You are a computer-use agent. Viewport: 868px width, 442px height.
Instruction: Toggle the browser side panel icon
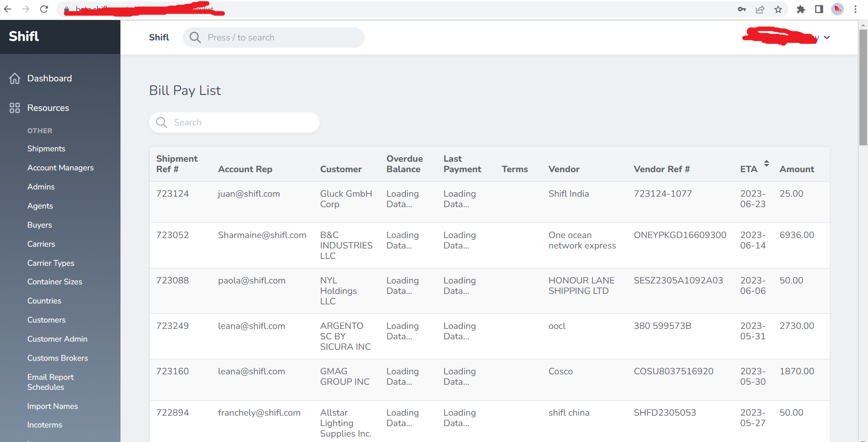pos(819,9)
